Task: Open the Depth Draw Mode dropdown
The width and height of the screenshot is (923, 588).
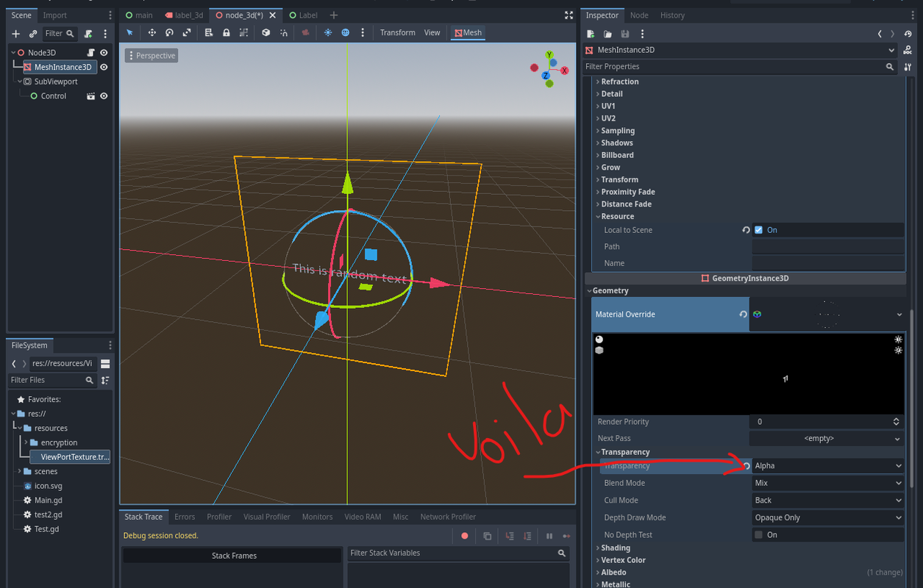Action: click(828, 517)
